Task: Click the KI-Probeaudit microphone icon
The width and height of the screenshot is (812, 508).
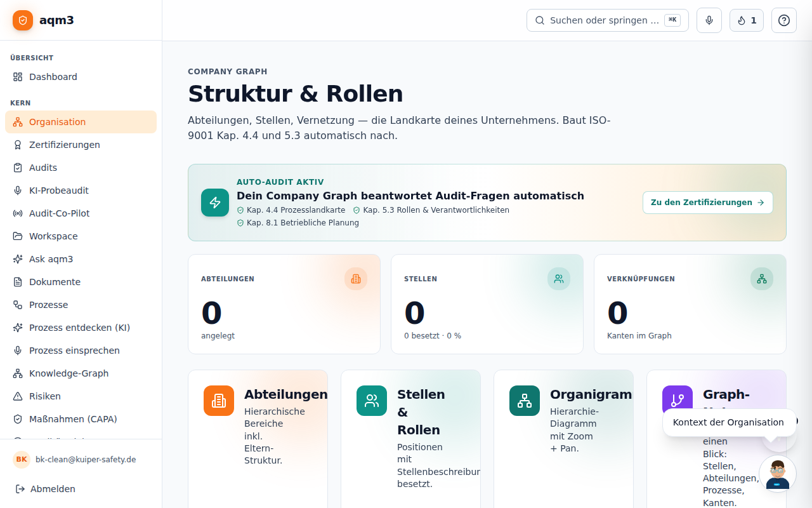Action: [x=18, y=190]
